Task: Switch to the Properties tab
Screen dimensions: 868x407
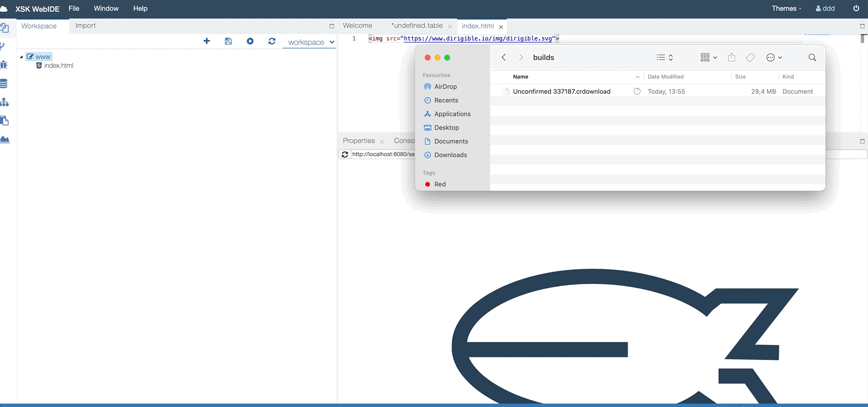Action: pyautogui.click(x=359, y=141)
